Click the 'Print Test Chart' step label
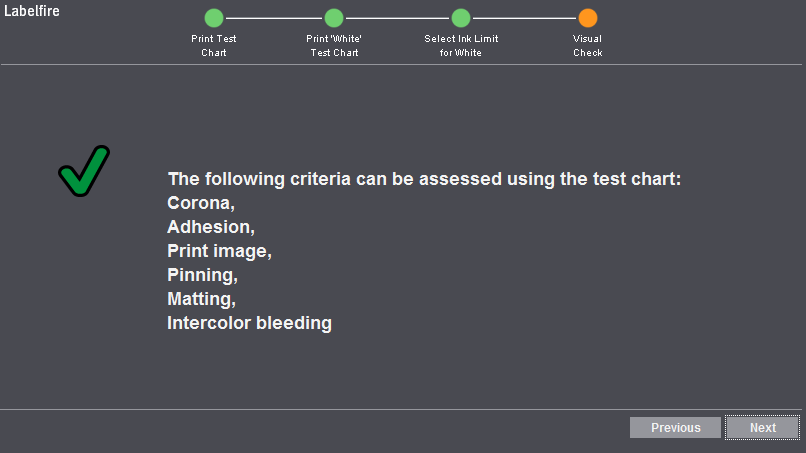Viewport: 806px width, 453px height. [214, 45]
